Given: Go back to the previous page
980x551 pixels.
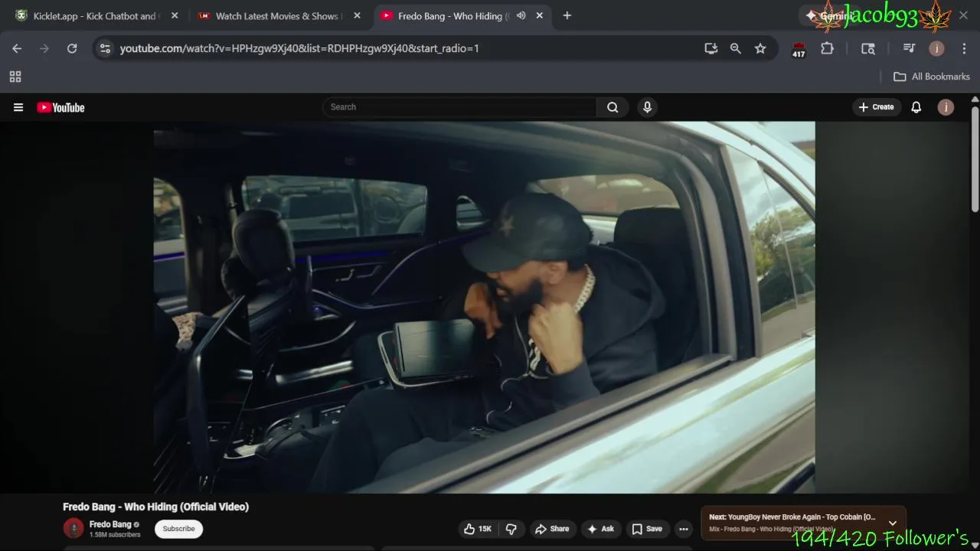Looking at the screenshot, I should (17, 48).
